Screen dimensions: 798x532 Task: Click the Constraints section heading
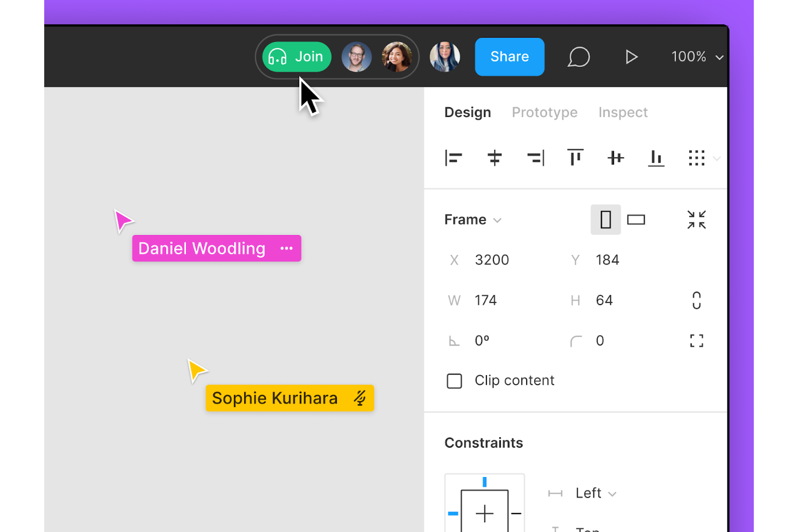(x=484, y=443)
